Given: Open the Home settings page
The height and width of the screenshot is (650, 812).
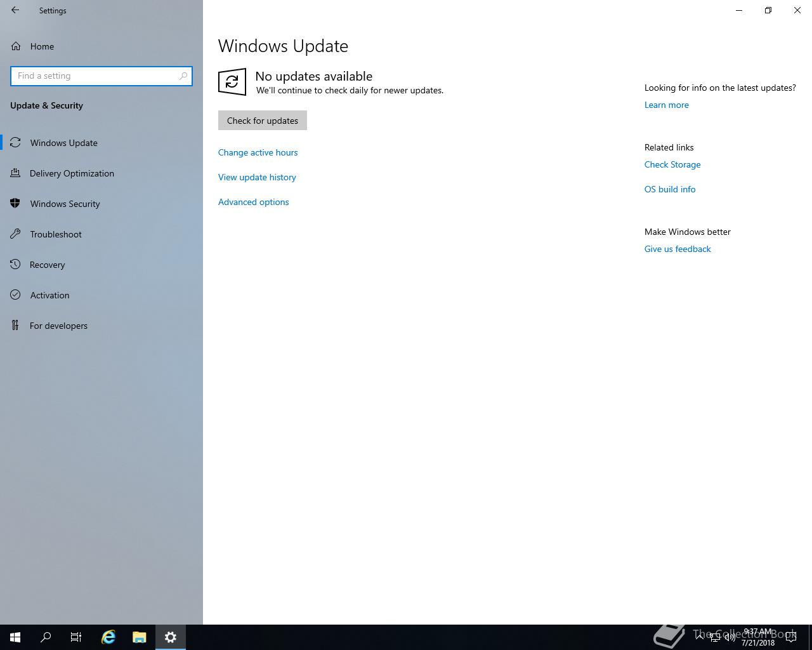Looking at the screenshot, I should click(101, 46).
